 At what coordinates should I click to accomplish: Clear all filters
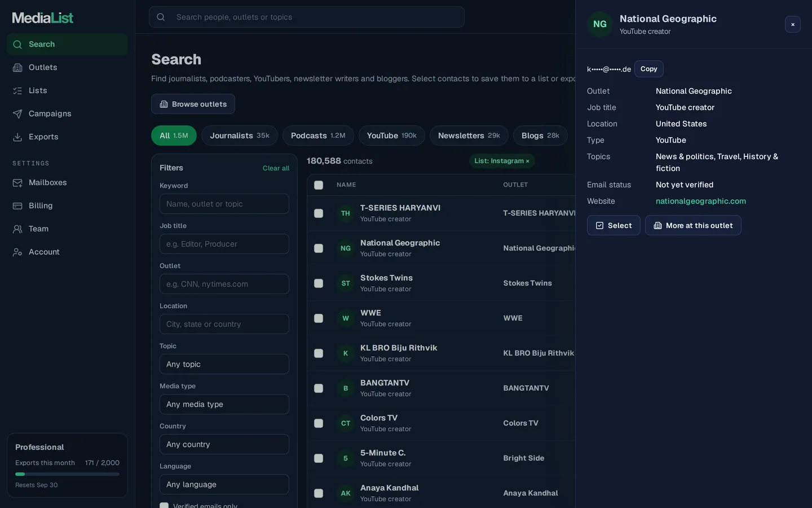(276, 168)
